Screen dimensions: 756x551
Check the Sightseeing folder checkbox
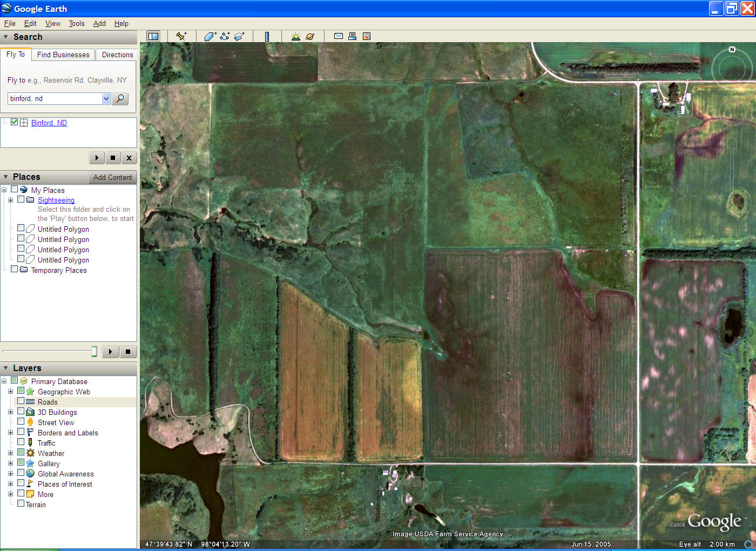tap(21, 199)
